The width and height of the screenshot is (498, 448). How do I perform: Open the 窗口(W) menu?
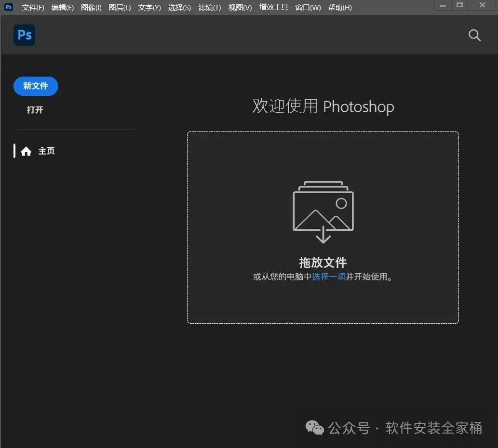click(x=308, y=7)
